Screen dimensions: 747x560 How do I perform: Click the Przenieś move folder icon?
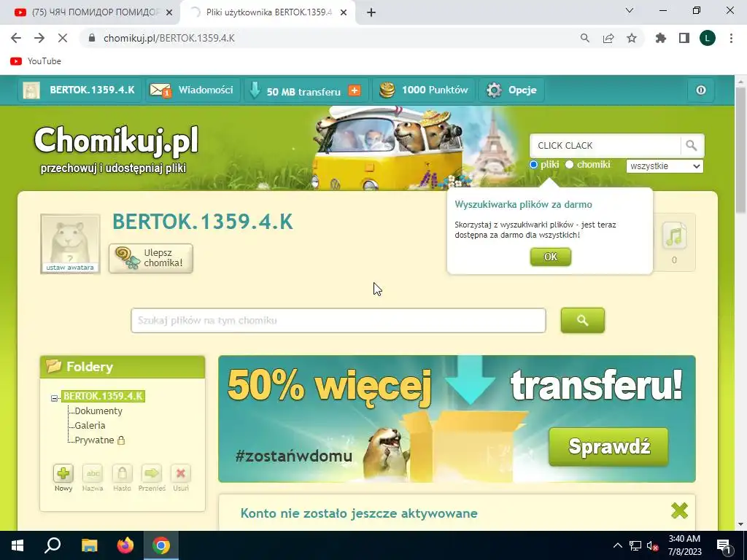coord(152,473)
